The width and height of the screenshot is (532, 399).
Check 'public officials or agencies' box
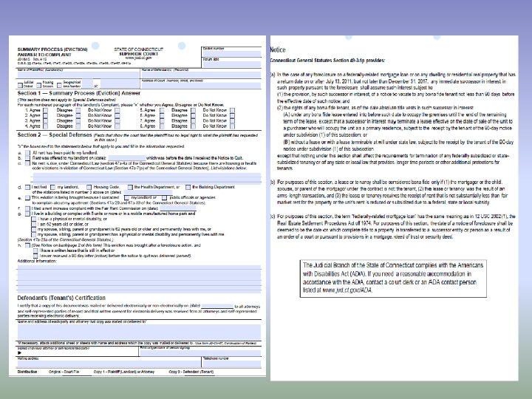tap(165, 198)
